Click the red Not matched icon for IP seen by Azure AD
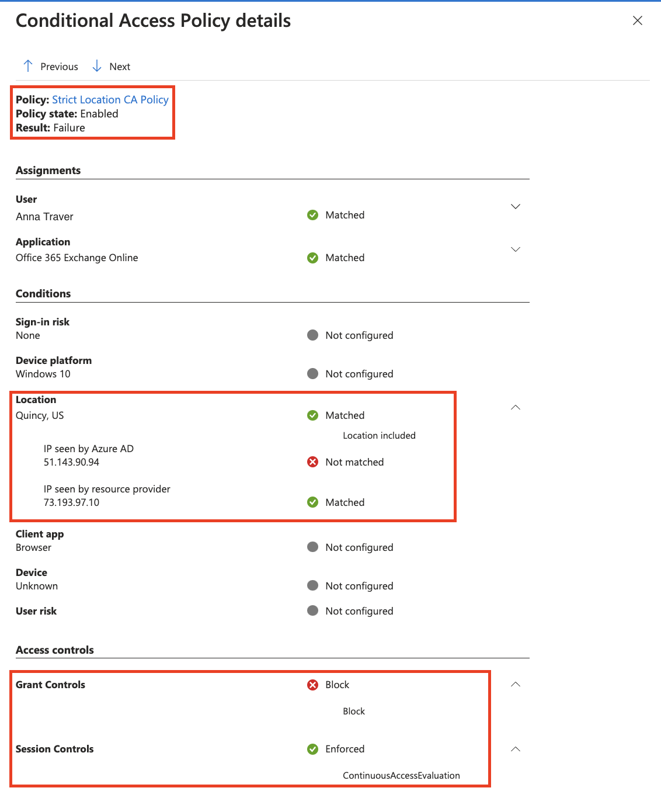The width and height of the screenshot is (661, 812). click(x=312, y=462)
